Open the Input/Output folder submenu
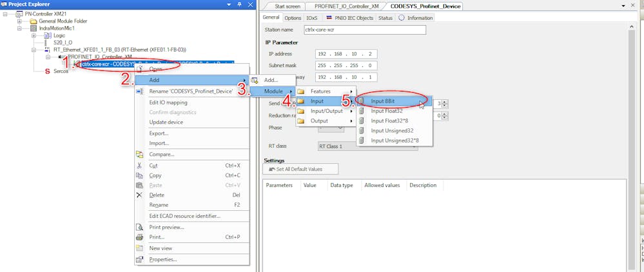This screenshot has width=644, height=272. (326, 111)
